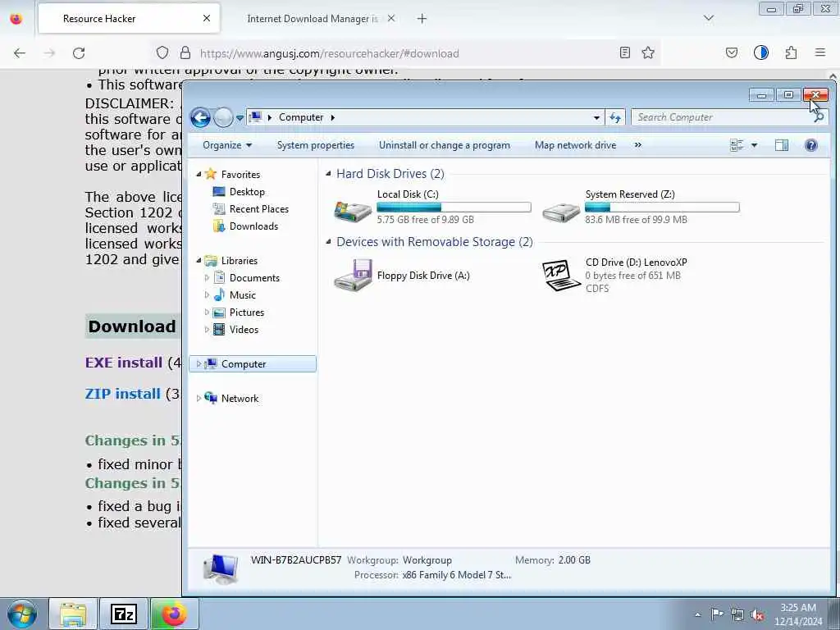Open address bar previous locations dropdown

596,118
